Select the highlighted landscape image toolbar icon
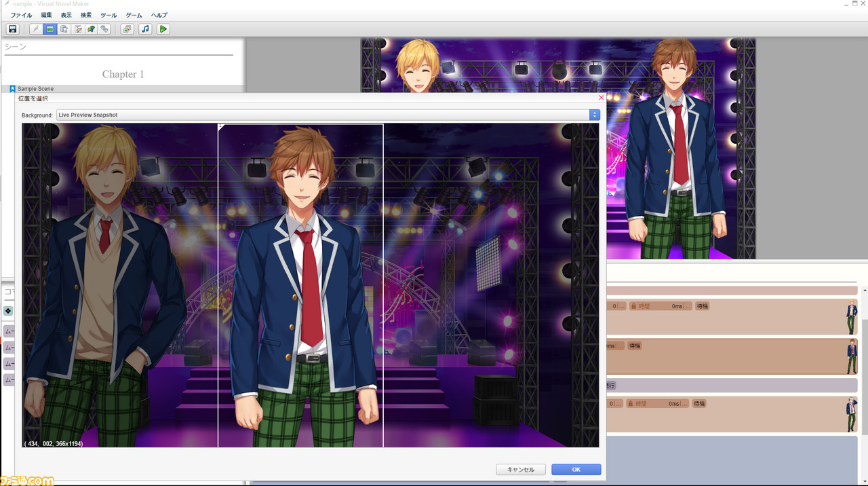Viewport: 868px width, 486px height. pyautogui.click(x=50, y=29)
